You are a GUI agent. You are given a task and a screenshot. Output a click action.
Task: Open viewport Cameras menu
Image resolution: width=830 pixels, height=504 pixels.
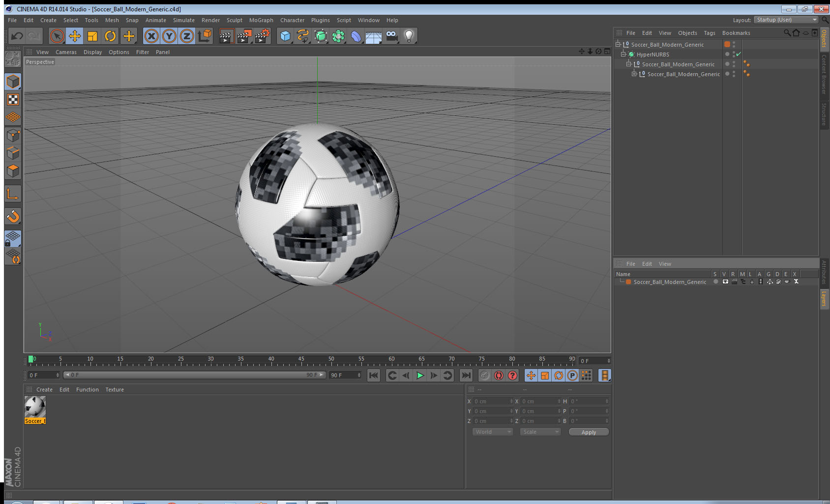tap(66, 52)
